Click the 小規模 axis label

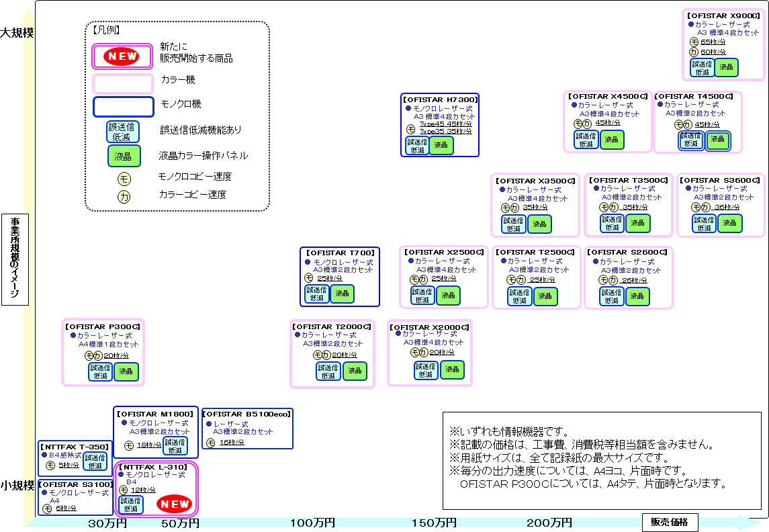tap(17, 486)
